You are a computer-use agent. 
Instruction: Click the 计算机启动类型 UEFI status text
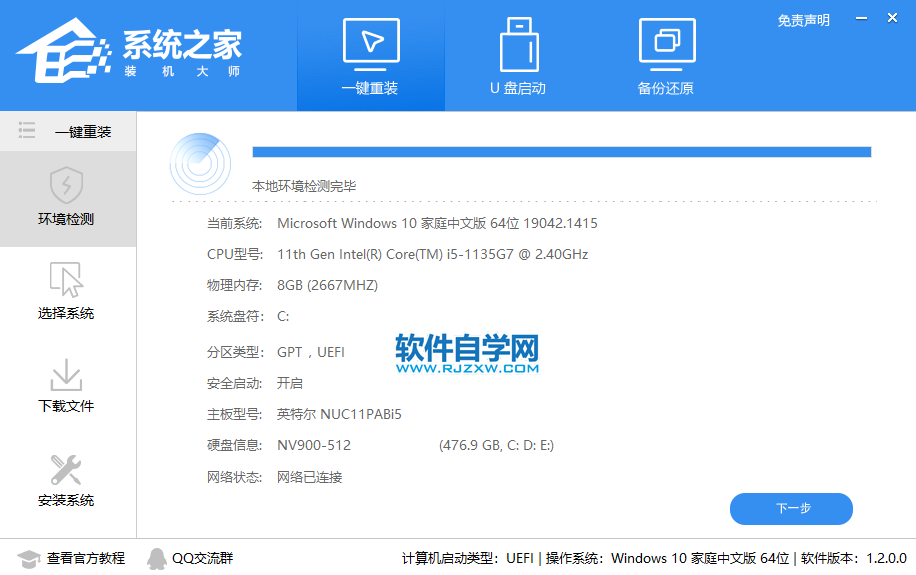[468, 559]
